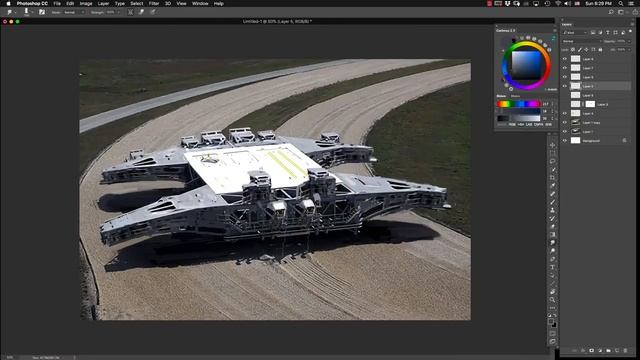Select the Move tool

[553, 145]
